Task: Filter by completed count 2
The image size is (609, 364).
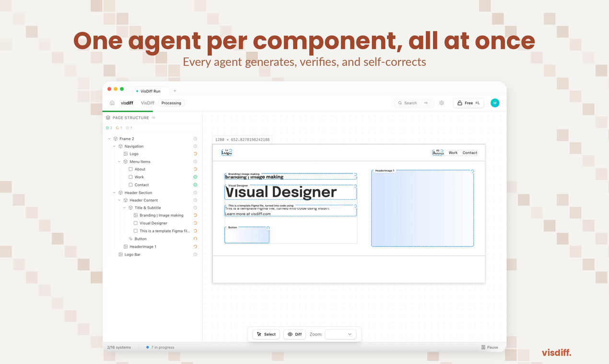Action: click(x=109, y=128)
